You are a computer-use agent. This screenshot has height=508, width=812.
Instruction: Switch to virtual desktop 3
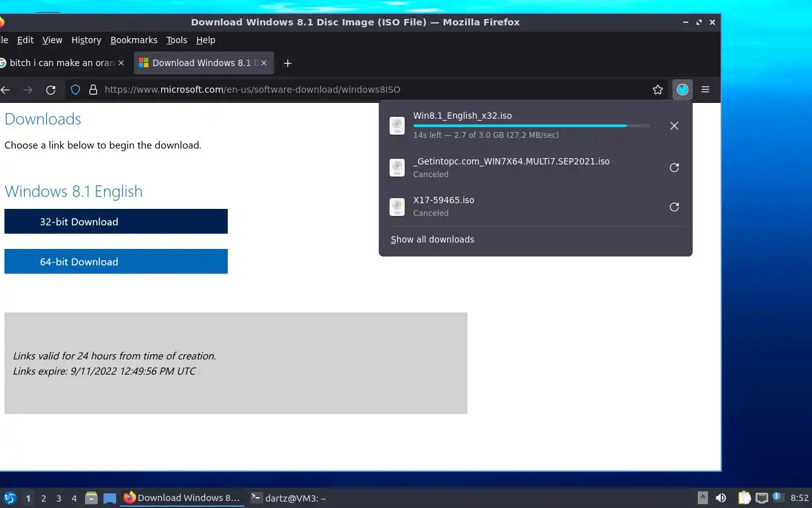58,498
